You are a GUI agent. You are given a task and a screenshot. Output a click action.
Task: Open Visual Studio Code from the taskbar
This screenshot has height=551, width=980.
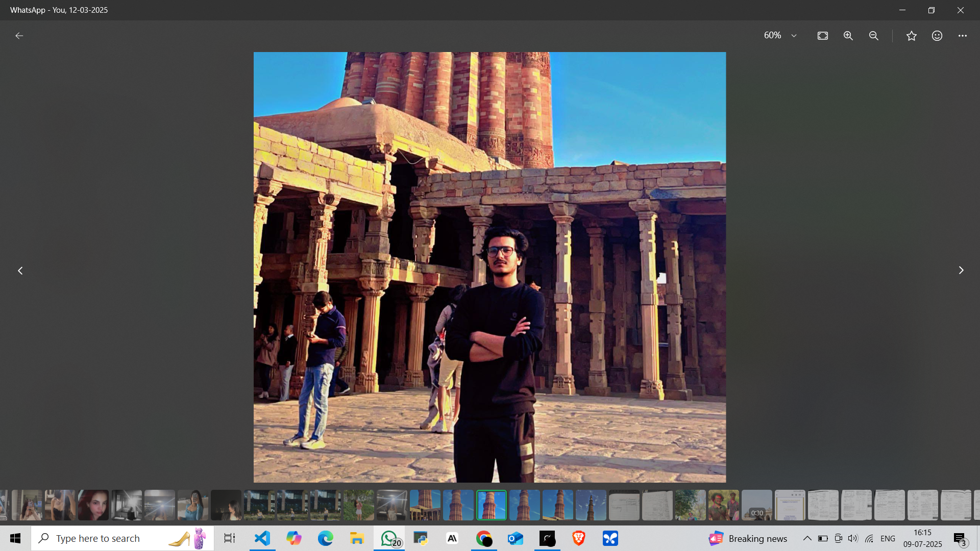tap(262, 538)
